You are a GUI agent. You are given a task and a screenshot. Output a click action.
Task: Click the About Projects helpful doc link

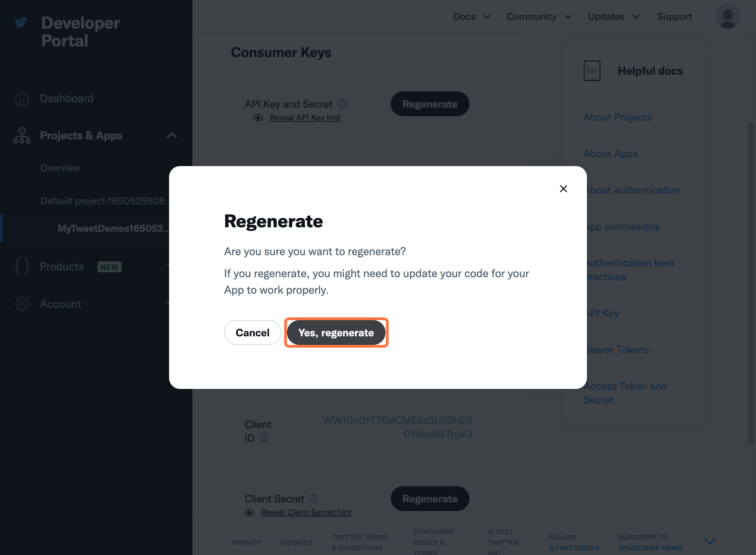(x=618, y=116)
